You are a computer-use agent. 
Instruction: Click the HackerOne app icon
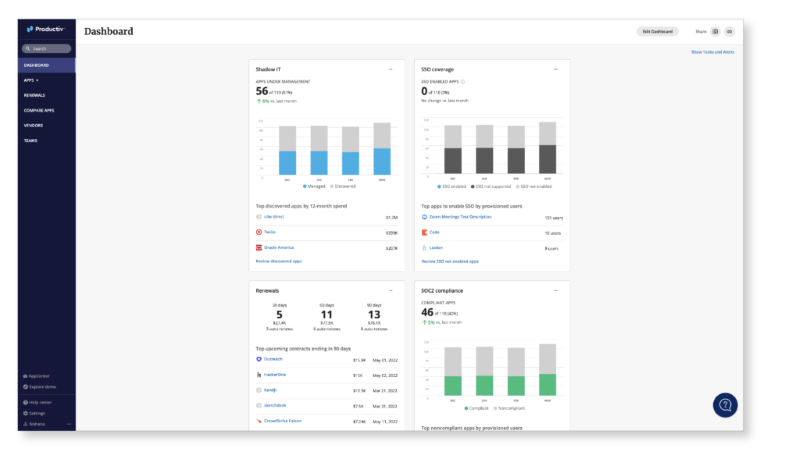point(259,375)
